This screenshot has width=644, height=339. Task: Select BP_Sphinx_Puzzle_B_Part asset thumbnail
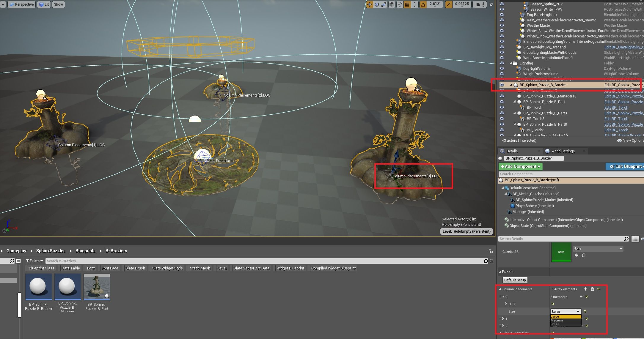[97, 286]
